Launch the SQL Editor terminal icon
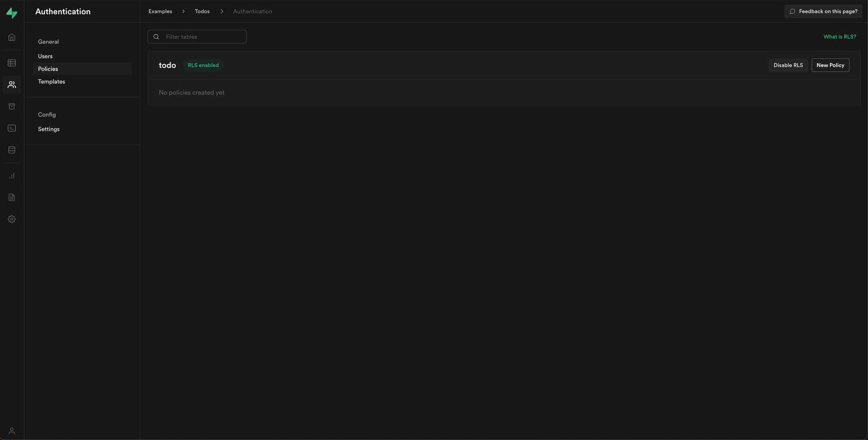This screenshot has height=440, width=868. [x=11, y=128]
